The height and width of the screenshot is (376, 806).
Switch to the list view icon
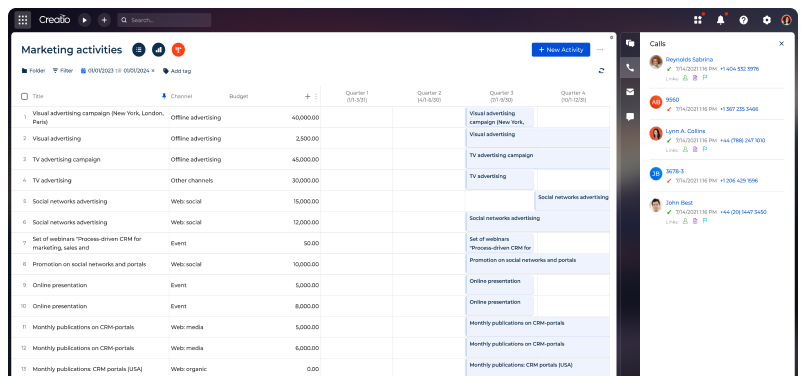(139, 50)
